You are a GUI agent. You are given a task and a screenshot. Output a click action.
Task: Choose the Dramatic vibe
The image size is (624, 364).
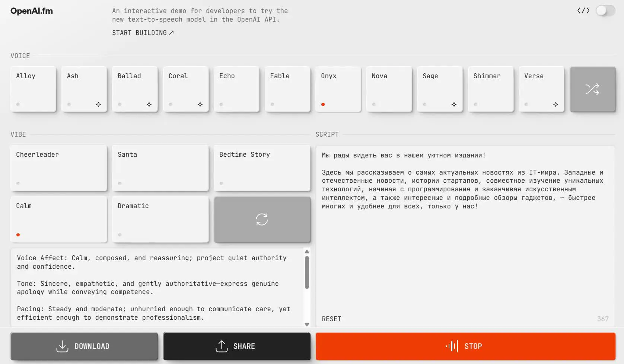point(160,220)
